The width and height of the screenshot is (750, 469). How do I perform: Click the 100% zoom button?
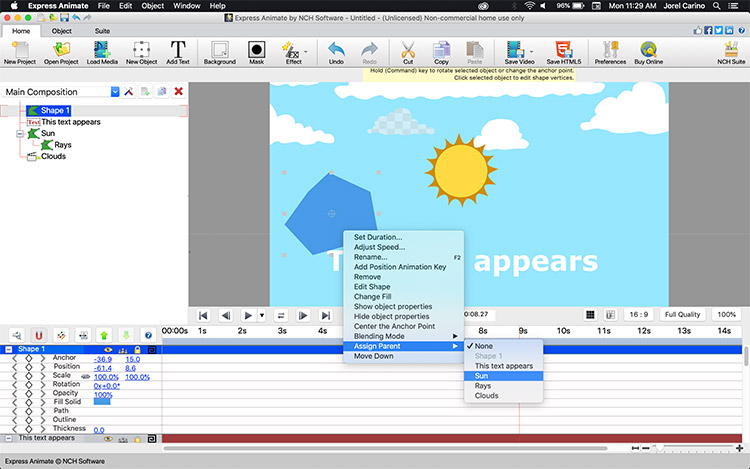(x=727, y=315)
